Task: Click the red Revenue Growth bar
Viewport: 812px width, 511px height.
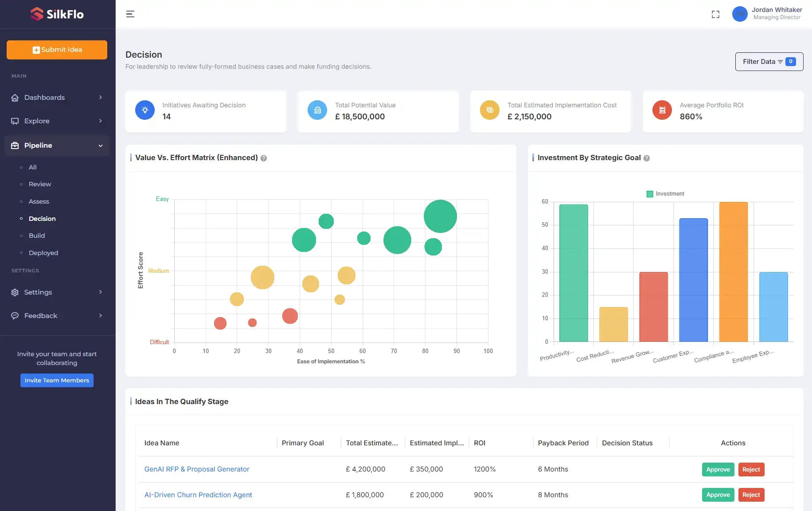Action: [653, 307]
